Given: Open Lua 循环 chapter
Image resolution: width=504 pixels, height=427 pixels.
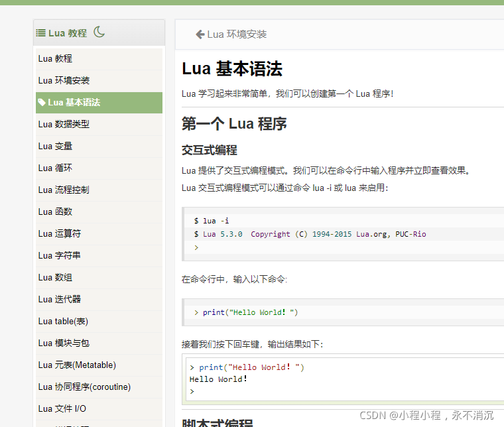Looking at the screenshot, I should point(99,168).
